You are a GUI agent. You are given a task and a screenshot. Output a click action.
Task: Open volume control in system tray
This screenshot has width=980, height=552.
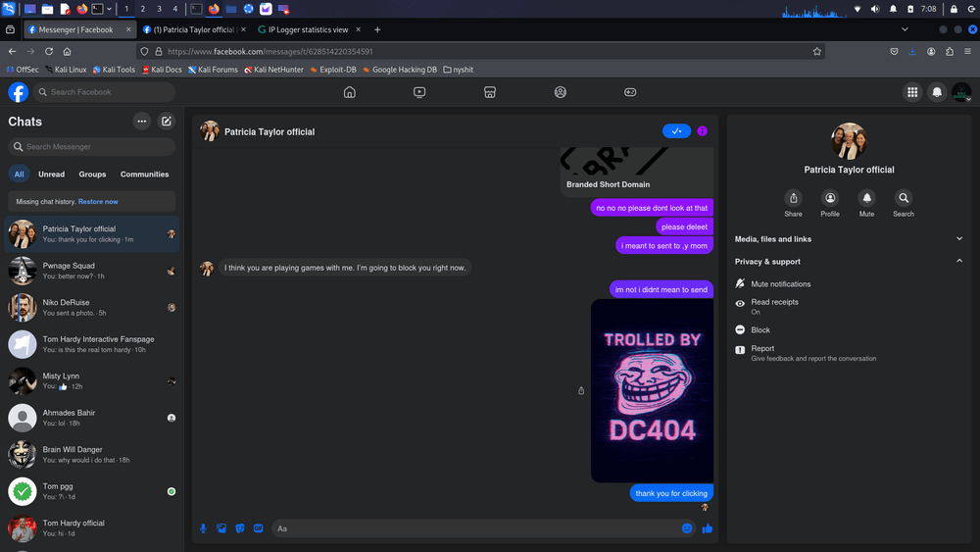tap(875, 9)
